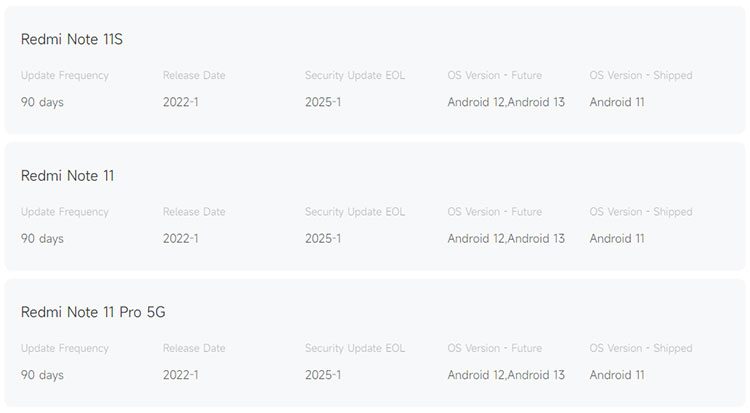Viewport: 750px width, 413px height.
Task: Click Android 12,Android 13 in Redmi Note 11S card
Action: [x=506, y=102]
